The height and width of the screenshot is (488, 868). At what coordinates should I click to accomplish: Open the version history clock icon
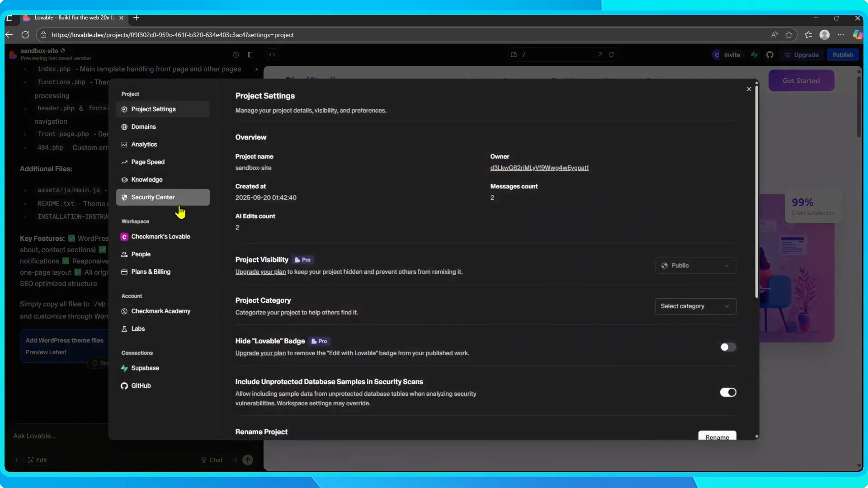pyautogui.click(x=236, y=54)
